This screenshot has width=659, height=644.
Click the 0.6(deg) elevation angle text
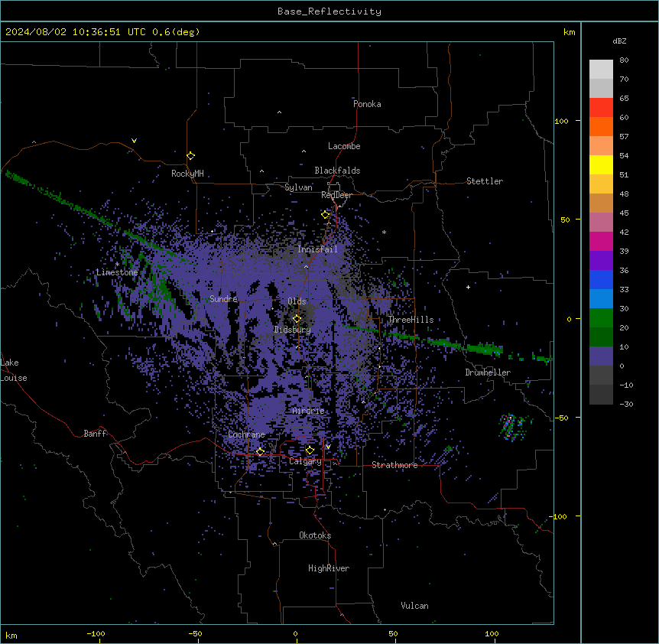176,32
